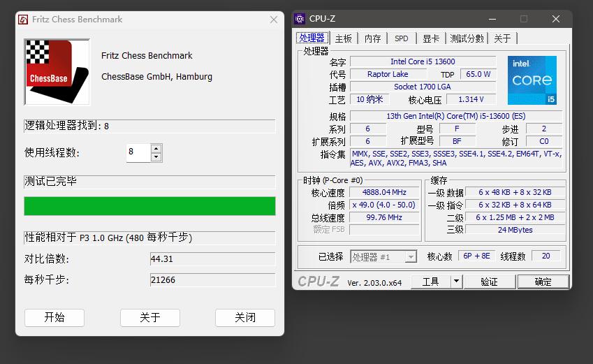Close the Fritz Chess Benchmark window
The height and width of the screenshot is (364, 593).
tap(274, 20)
